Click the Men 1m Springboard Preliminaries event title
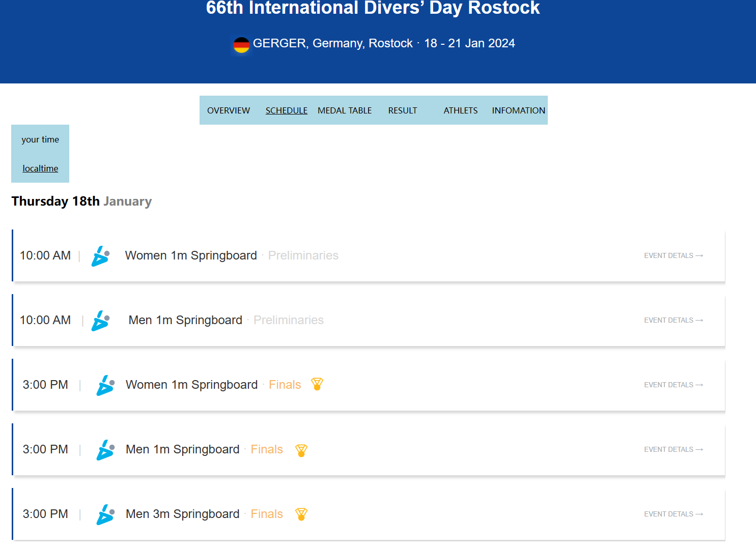756x547 pixels. (x=185, y=320)
